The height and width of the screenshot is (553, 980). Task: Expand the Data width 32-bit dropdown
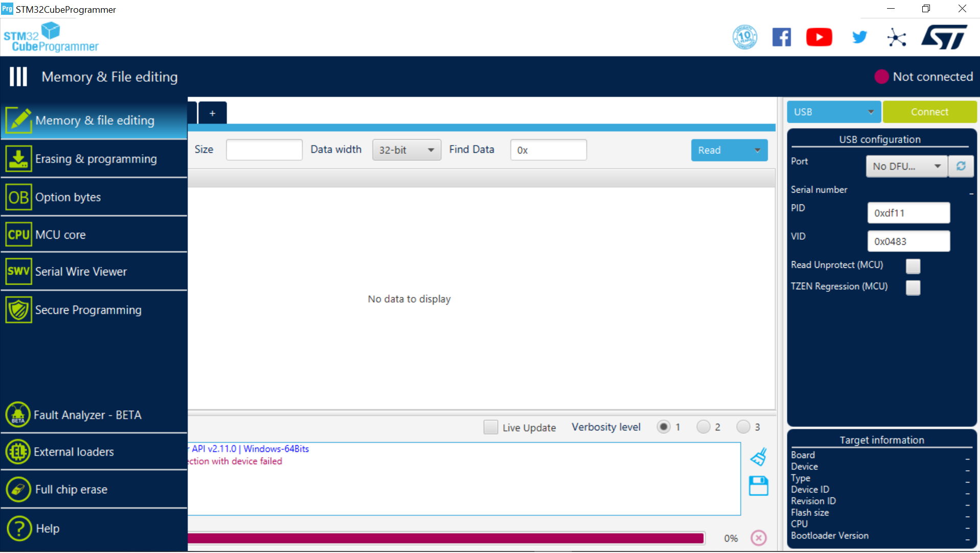coord(407,150)
